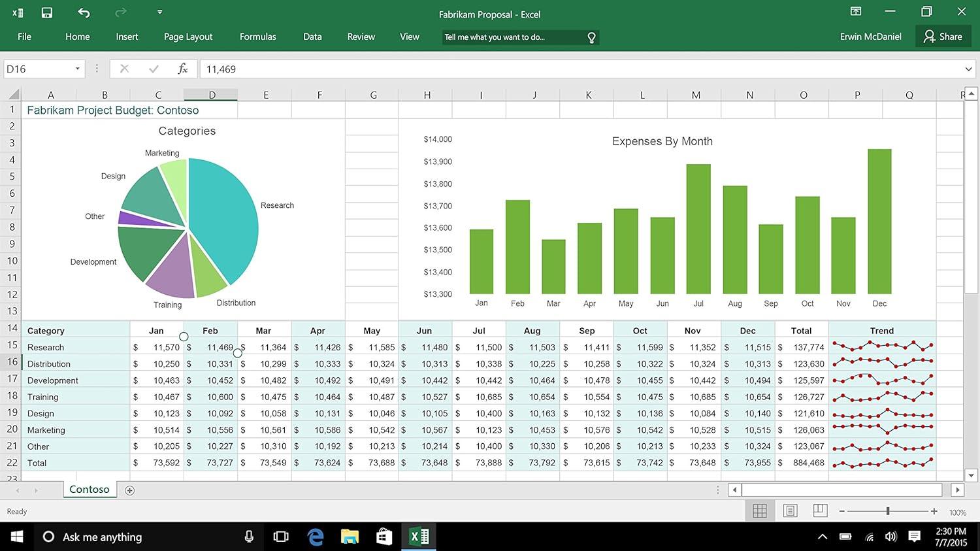Click the zoom slider handle

tap(888, 511)
